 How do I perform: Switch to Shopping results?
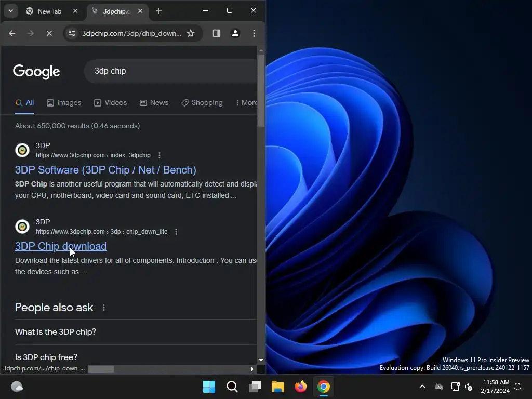(202, 102)
